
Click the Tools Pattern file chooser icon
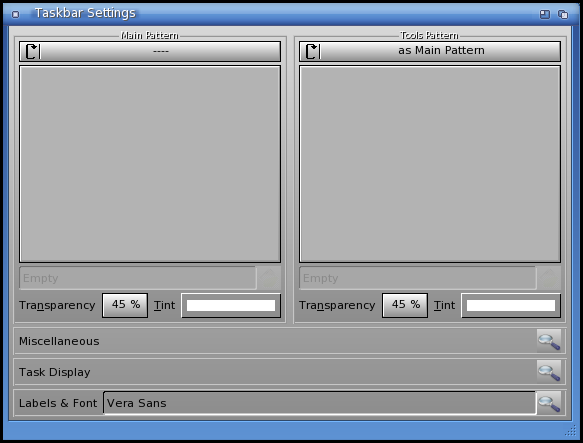pyautogui.click(x=549, y=278)
